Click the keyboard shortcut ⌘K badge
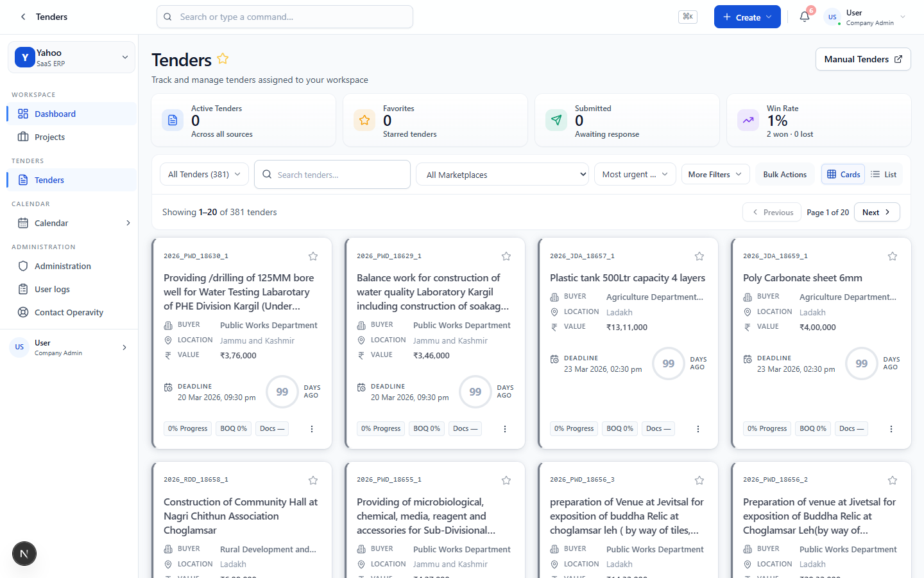 click(688, 17)
